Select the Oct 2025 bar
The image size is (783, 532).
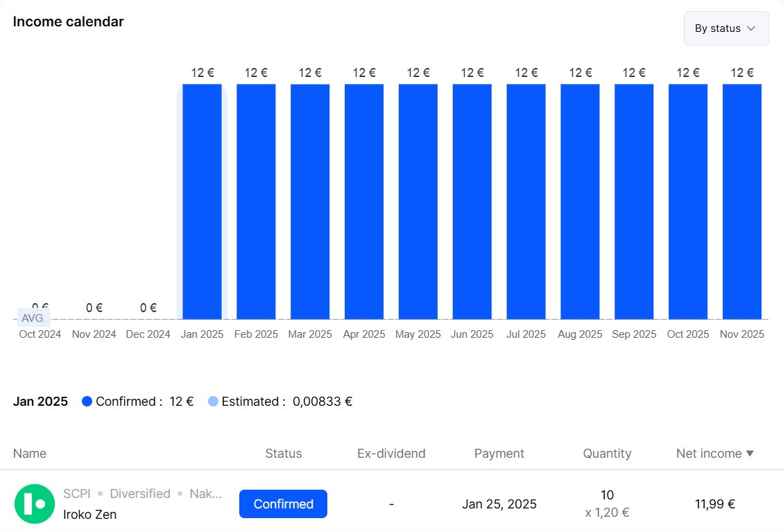pos(687,202)
